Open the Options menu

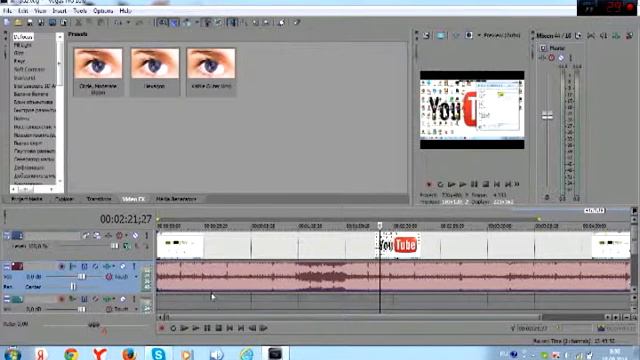pos(103,11)
